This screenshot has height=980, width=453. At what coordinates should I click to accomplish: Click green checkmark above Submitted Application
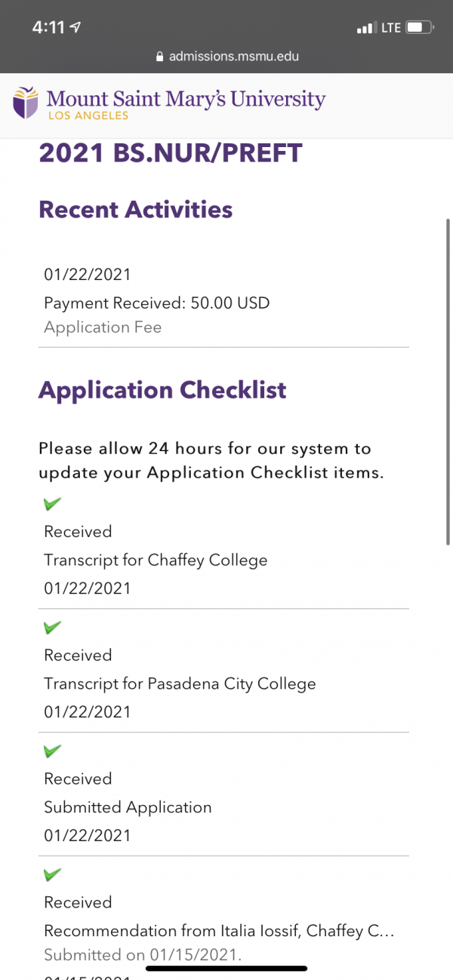point(52,751)
